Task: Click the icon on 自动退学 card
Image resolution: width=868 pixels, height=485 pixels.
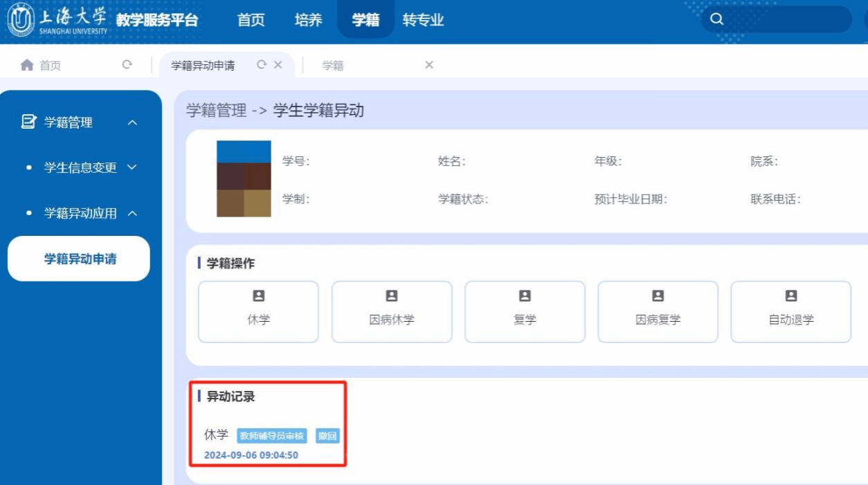Action: tap(790, 296)
